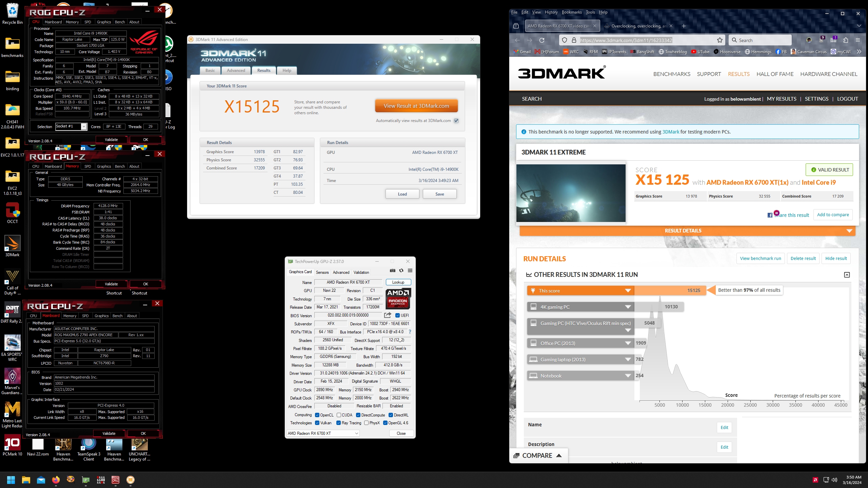Viewport: 868px width, 488px height.
Task: Switch to the Advanced tab in 3DMark 11
Action: [236, 70]
